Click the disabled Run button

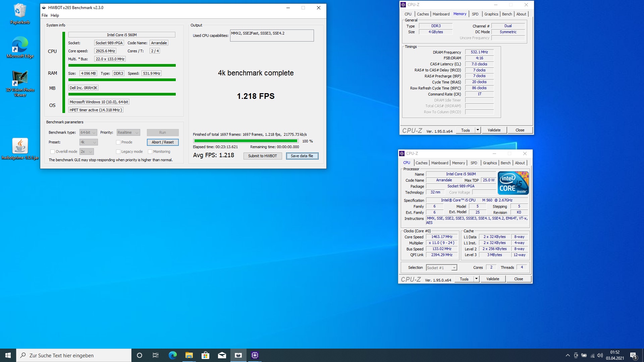pos(163,132)
